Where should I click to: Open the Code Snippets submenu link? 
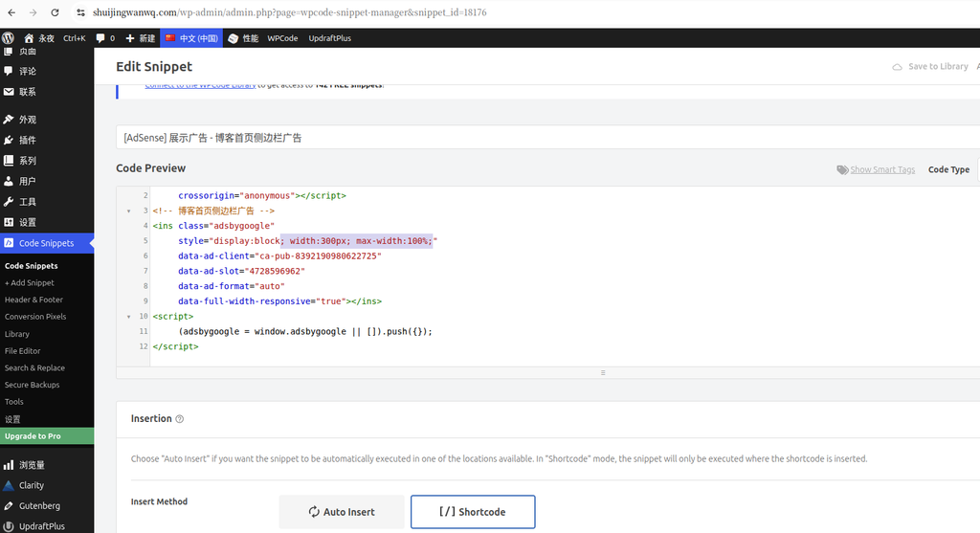click(x=32, y=266)
